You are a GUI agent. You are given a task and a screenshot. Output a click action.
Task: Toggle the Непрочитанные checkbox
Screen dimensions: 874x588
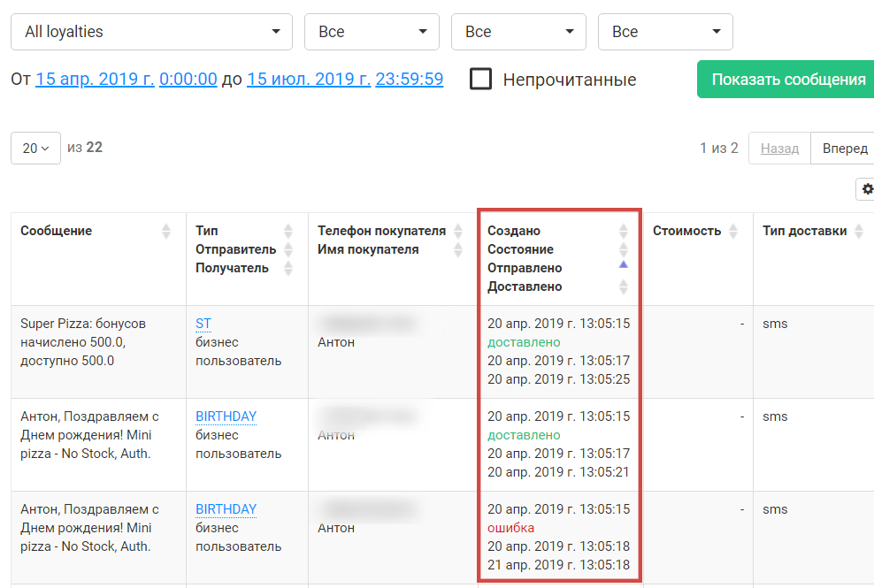click(481, 80)
